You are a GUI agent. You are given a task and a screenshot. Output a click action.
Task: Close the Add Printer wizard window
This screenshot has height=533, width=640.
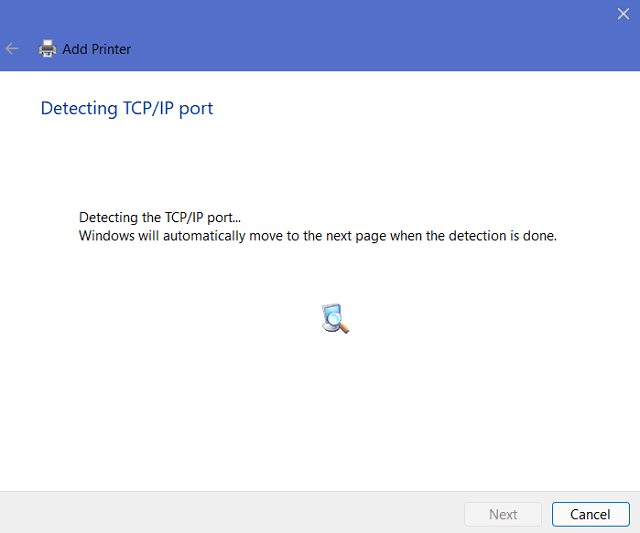pos(623,13)
